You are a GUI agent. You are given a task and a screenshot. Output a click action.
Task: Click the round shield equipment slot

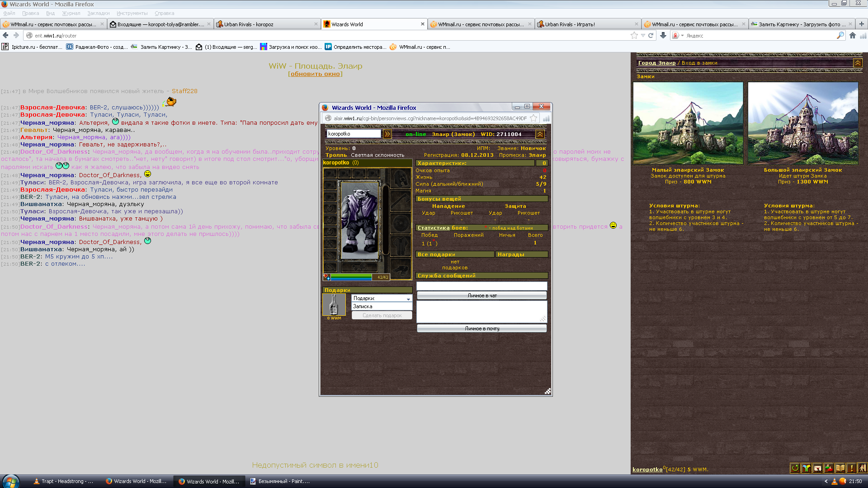[x=400, y=223]
